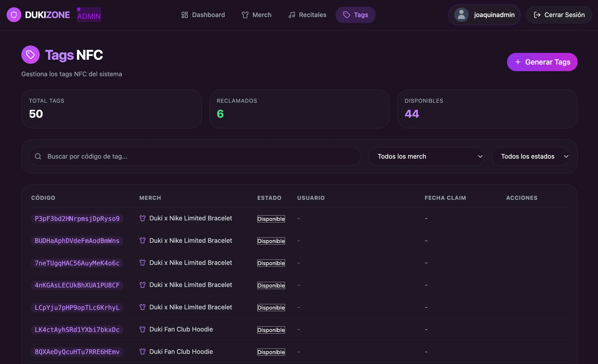Click the purple tag icon beside Tags NFC

(31, 55)
